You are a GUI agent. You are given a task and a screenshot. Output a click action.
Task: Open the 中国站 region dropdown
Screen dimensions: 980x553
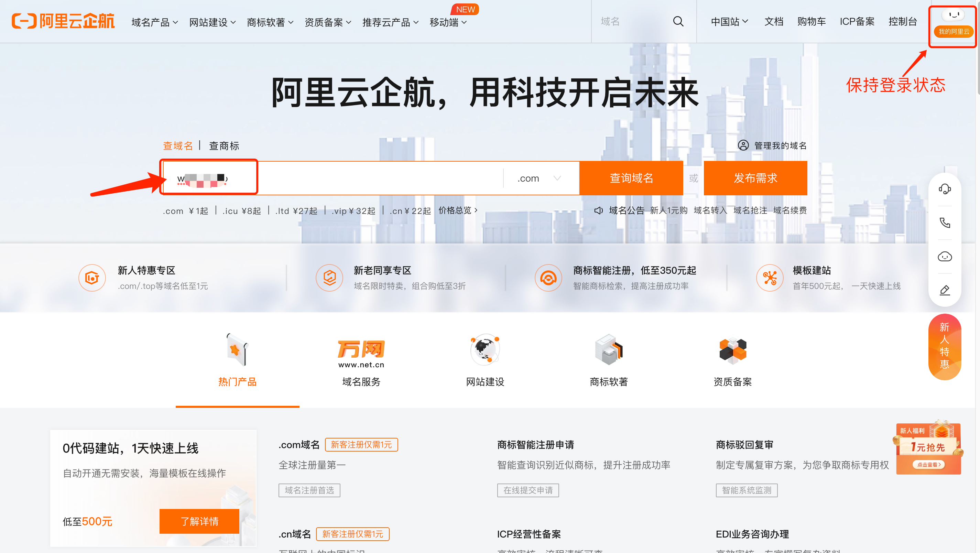729,21
